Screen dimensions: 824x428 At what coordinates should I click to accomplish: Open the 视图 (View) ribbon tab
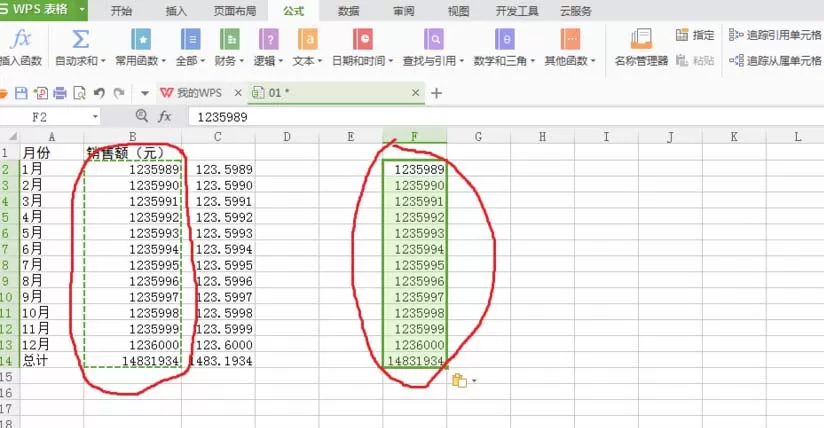click(458, 11)
